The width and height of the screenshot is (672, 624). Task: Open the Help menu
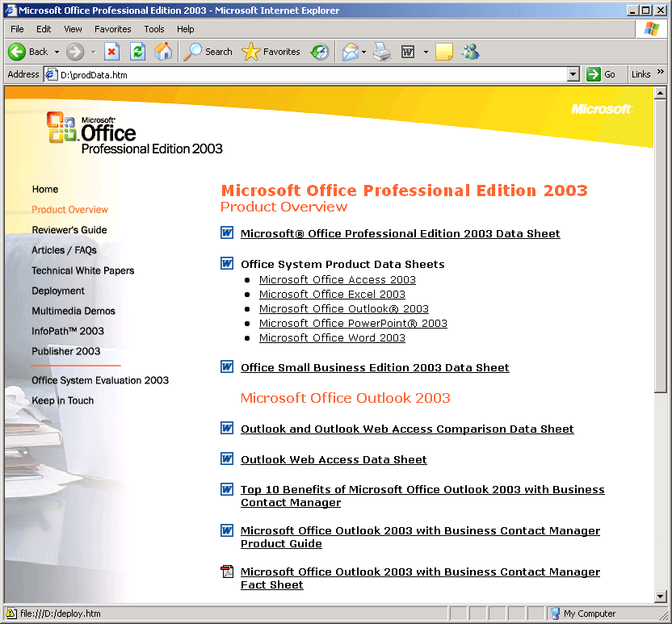(x=186, y=29)
